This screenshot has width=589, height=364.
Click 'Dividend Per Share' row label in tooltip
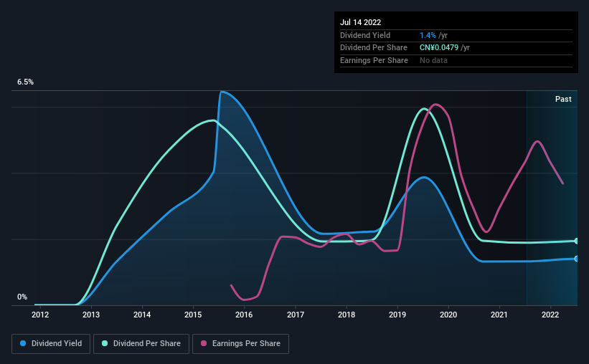click(373, 48)
